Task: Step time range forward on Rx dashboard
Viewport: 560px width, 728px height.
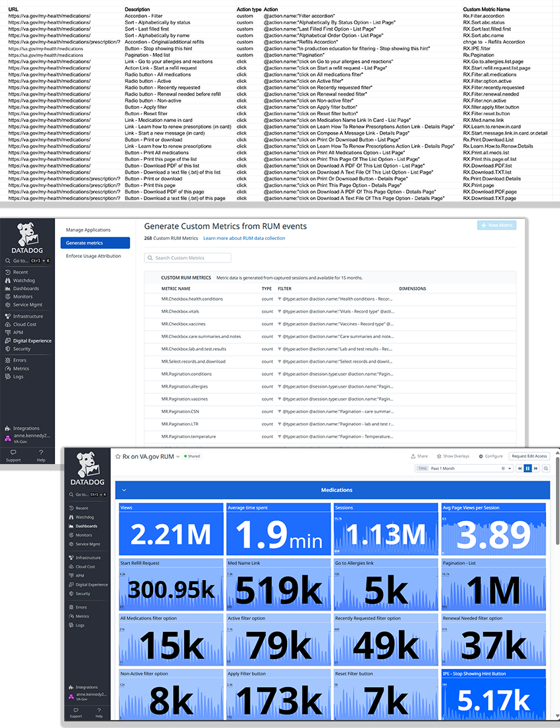Action: 535,469
